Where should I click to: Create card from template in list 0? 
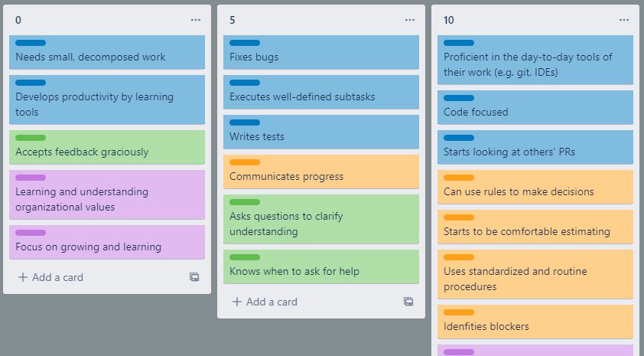pyautogui.click(x=194, y=277)
